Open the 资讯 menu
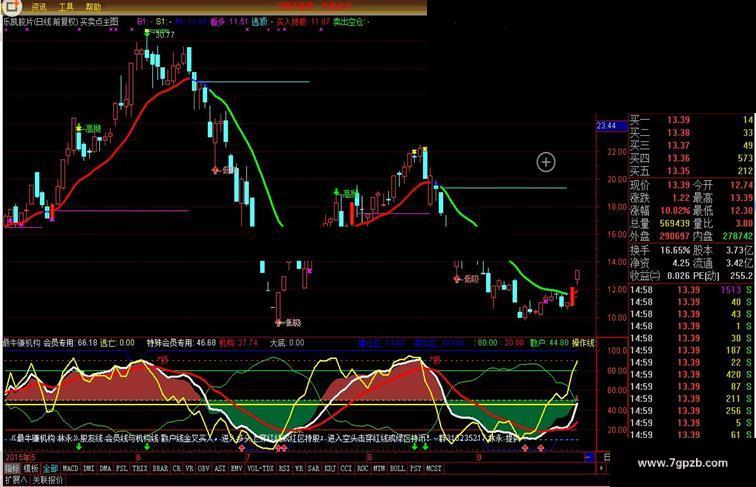This screenshot has width=756, height=487. click(39, 7)
